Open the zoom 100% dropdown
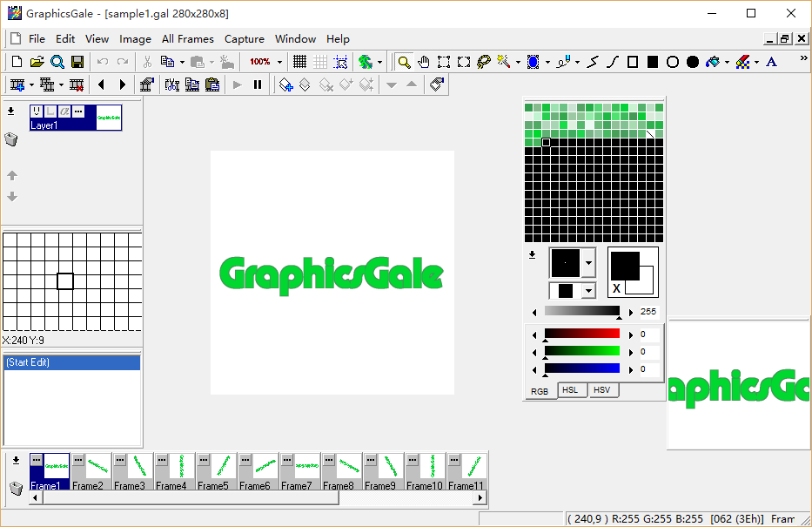 pos(279,62)
